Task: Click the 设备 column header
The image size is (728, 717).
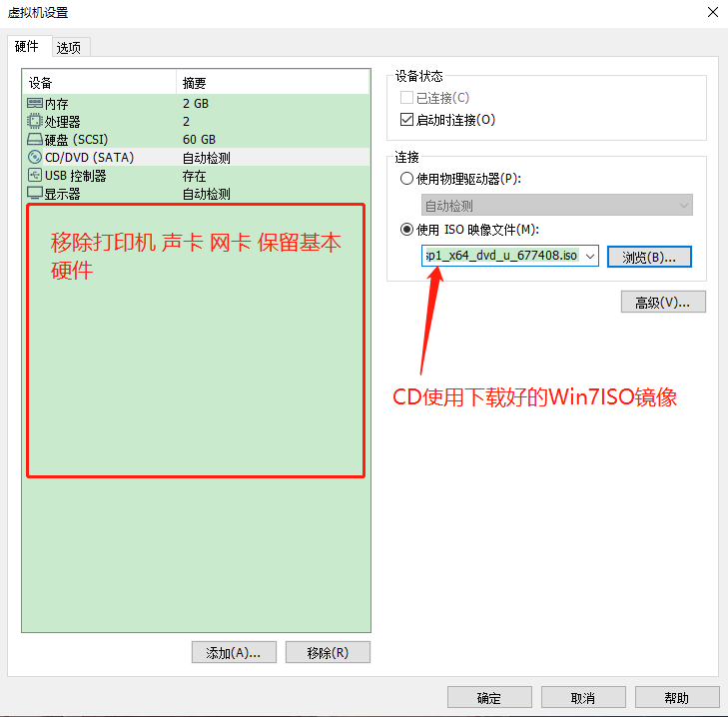Action: [x=99, y=83]
